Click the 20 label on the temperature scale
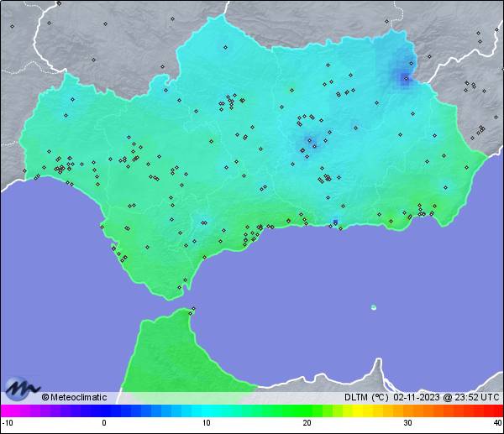Image resolution: width=504 pixels, height=434 pixels. (307, 423)
